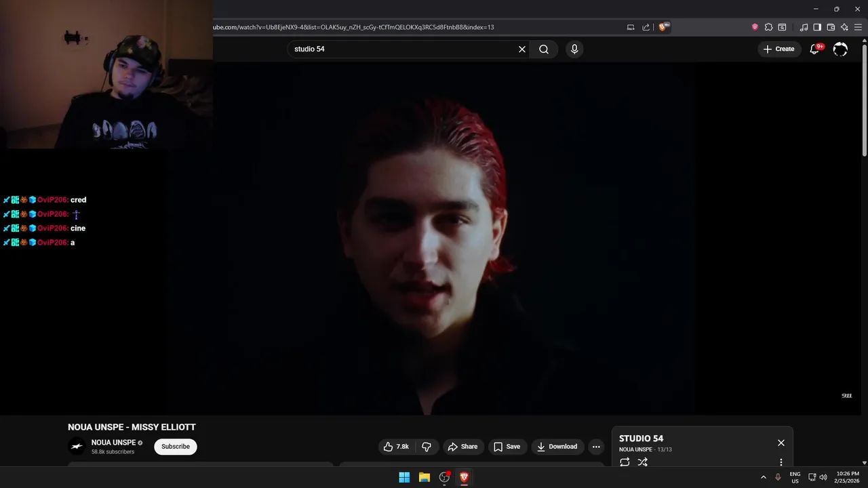Toggle shuffle in STUDIO 54 playlist

[x=642, y=462]
